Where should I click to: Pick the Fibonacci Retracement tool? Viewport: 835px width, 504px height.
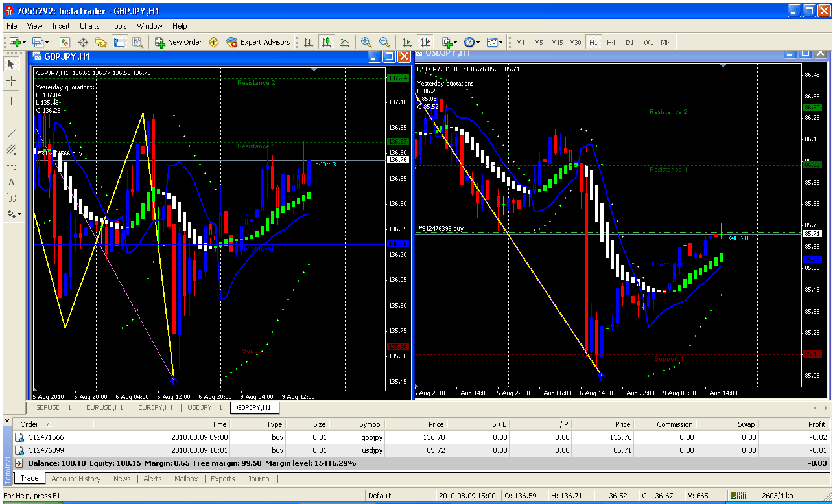pyautogui.click(x=11, y=166)
